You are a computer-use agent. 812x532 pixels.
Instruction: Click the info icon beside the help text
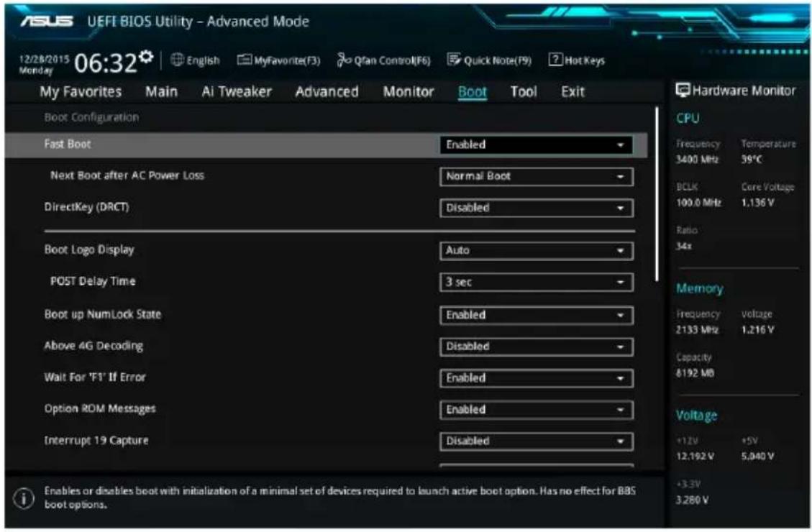tap(24, 498)
